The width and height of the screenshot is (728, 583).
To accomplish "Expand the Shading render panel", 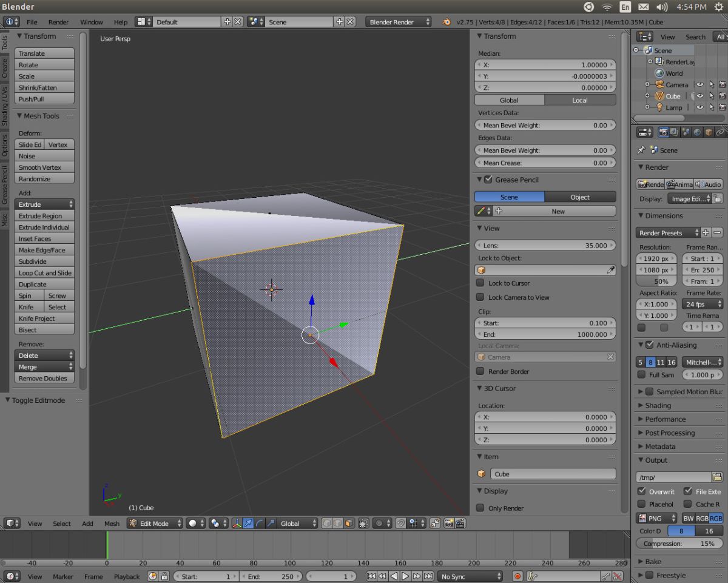I will 658,405.
